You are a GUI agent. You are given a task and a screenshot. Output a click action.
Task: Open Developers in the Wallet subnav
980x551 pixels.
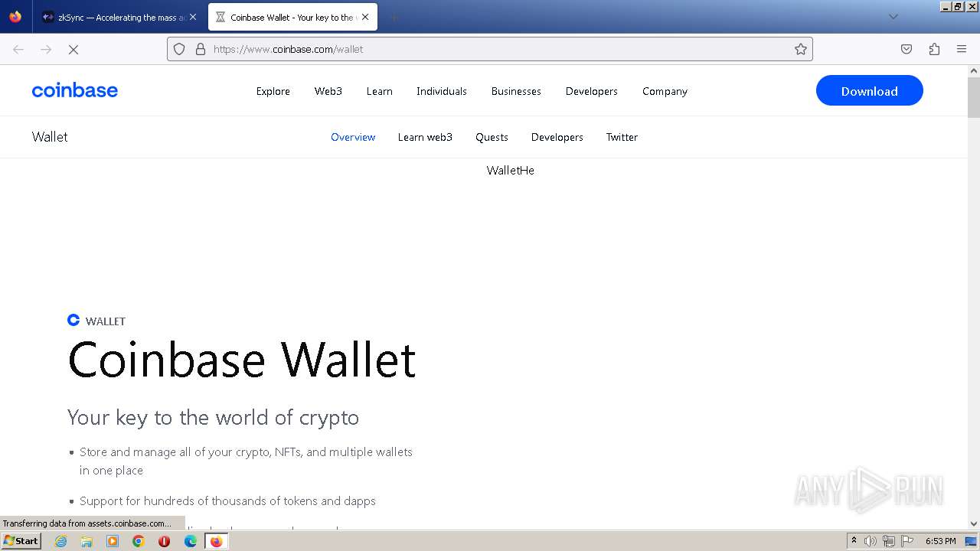[557, 137]
